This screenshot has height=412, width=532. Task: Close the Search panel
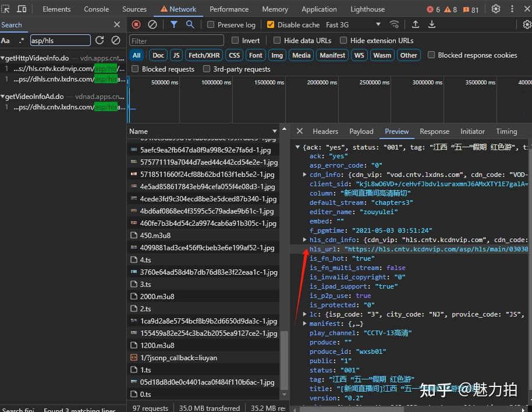117,24
